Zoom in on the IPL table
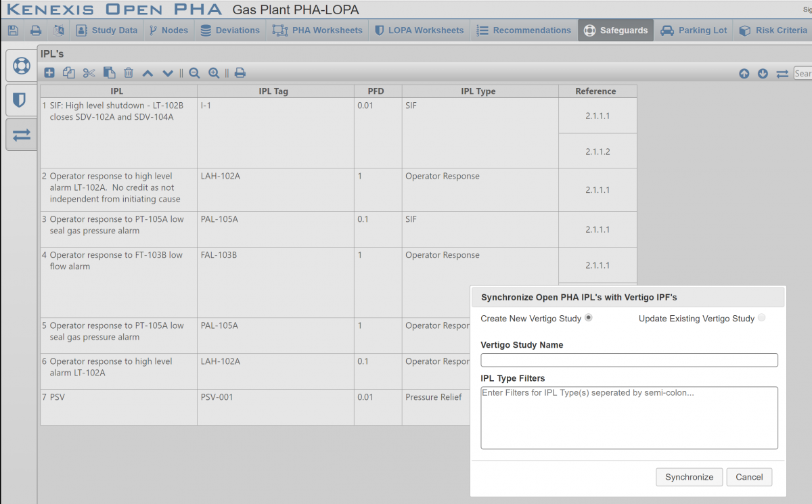 coord(214,73)
